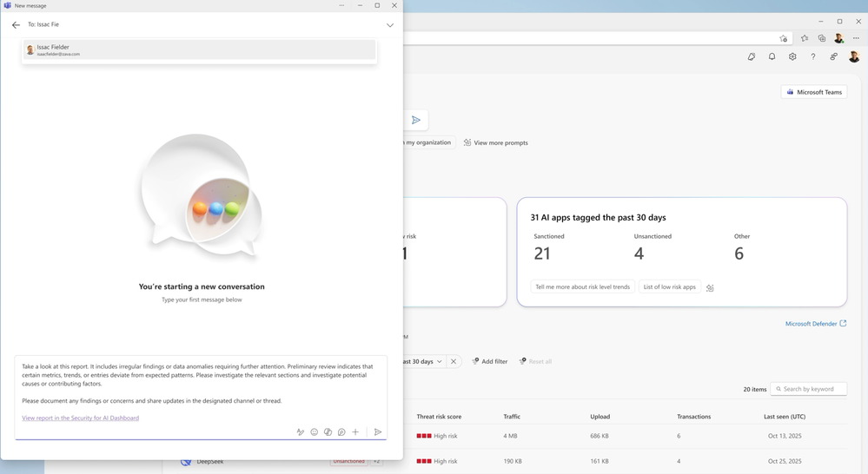
Task: Send the prompt with the dashboard arrow icon
Action: tap(415, 120)
